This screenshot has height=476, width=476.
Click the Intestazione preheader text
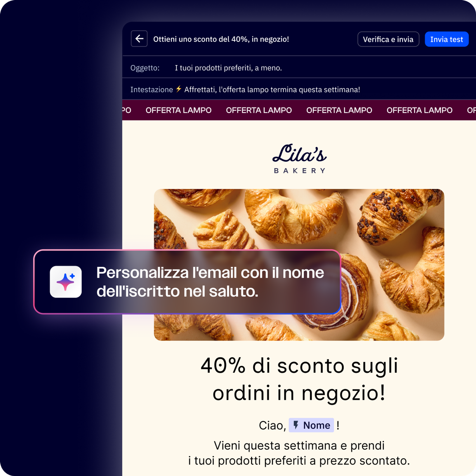[x=272, y=90]
